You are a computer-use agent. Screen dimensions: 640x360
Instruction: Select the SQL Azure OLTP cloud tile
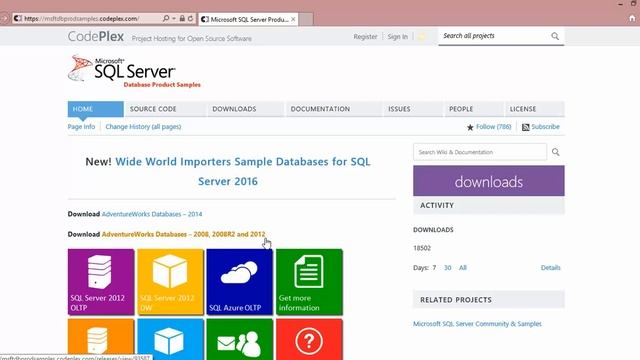tap(240, 282)
